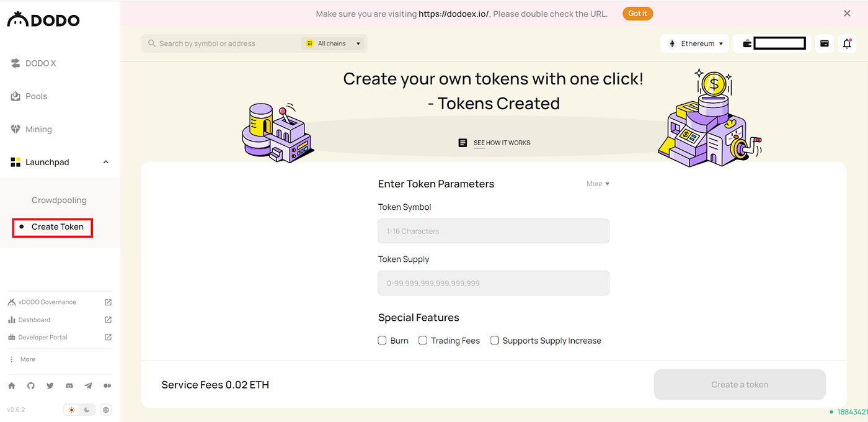This screenshot has height=422, width=868.
Task: Open the Discord icon link
Action: click(x=69, y=385)
